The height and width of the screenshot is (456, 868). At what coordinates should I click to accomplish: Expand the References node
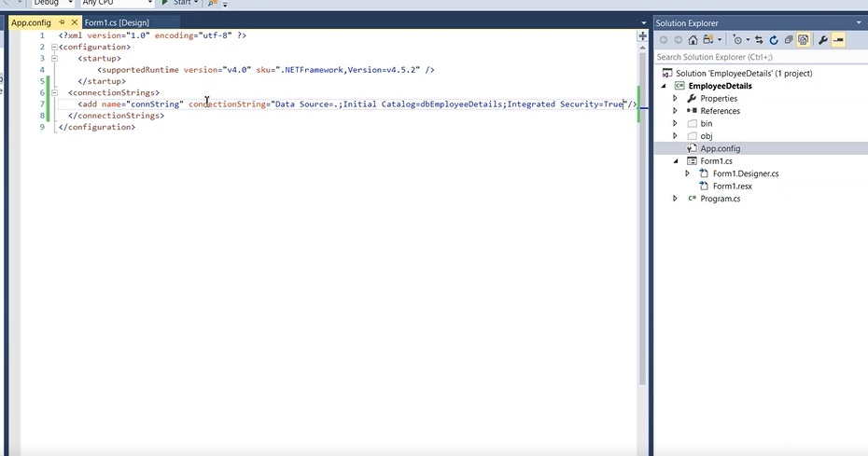point(675,111)
